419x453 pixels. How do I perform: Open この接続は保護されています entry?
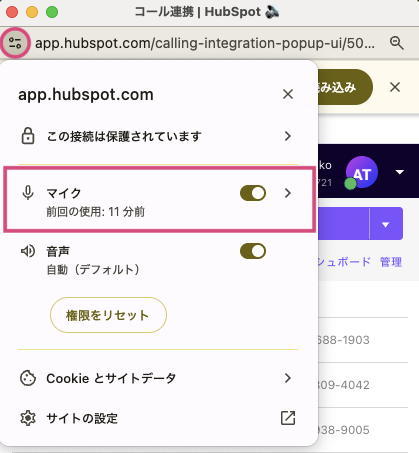point(158,136)
